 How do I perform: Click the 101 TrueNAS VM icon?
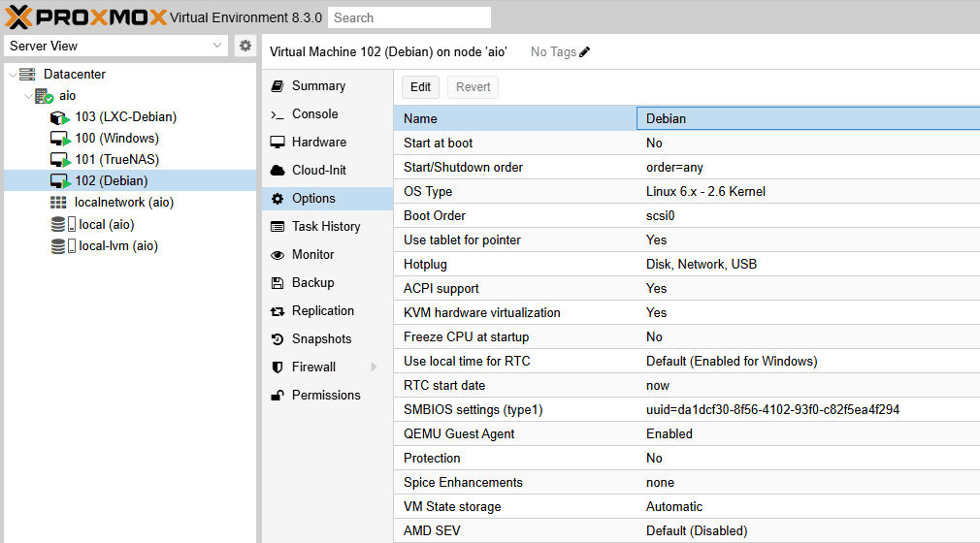[59, 159]
